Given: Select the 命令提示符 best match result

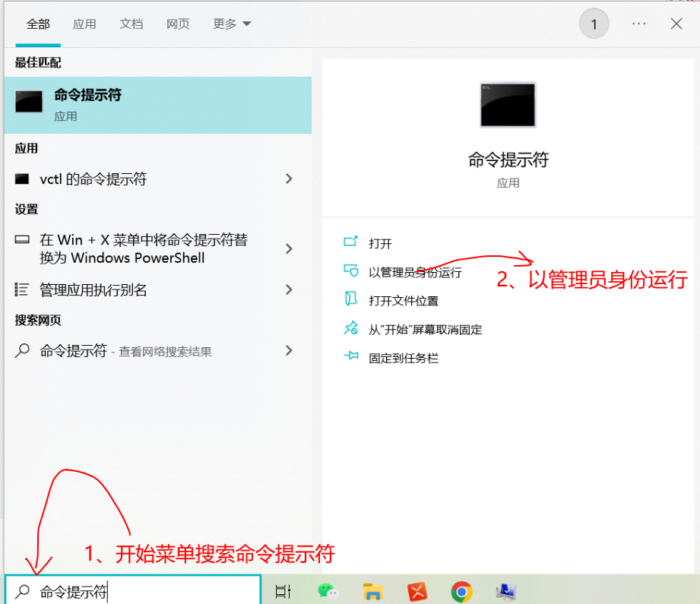Looking at the screenshot, I should [158, 106].
